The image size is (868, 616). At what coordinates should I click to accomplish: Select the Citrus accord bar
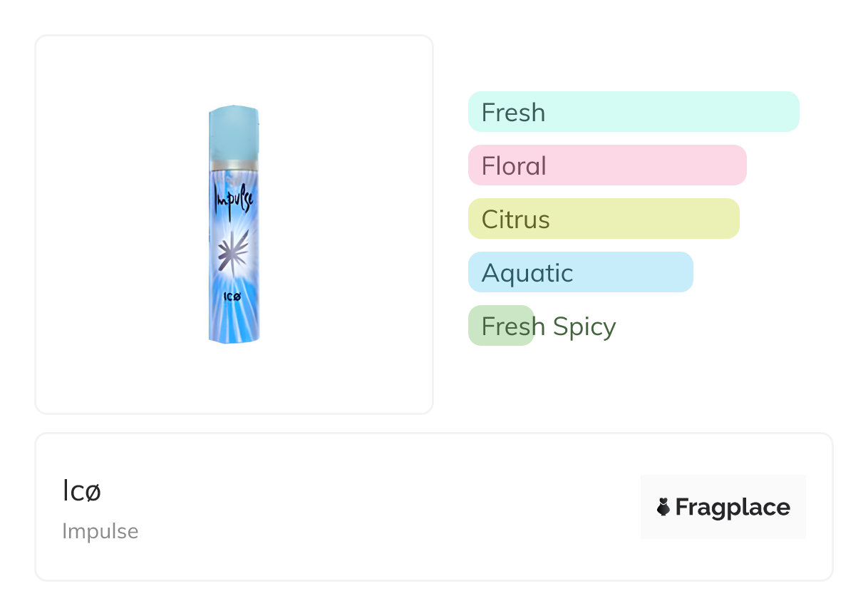[604, 219]
